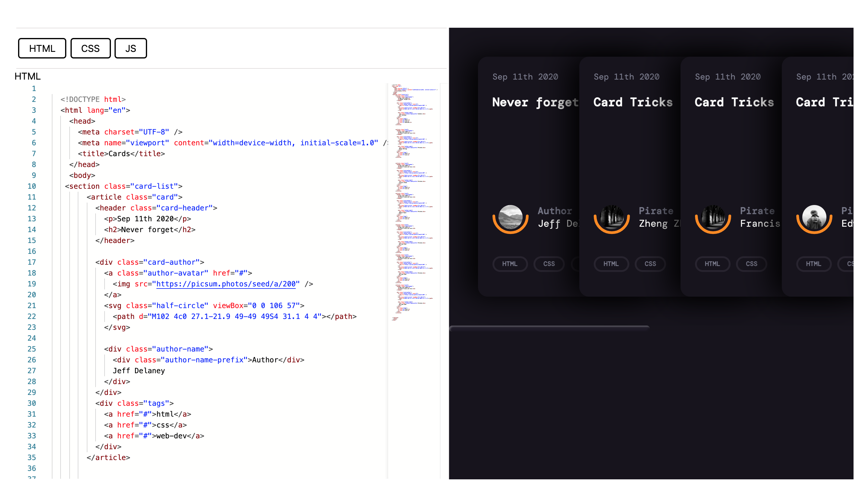
Task: Click the HTML tag on first card
Action: (510, 263)
